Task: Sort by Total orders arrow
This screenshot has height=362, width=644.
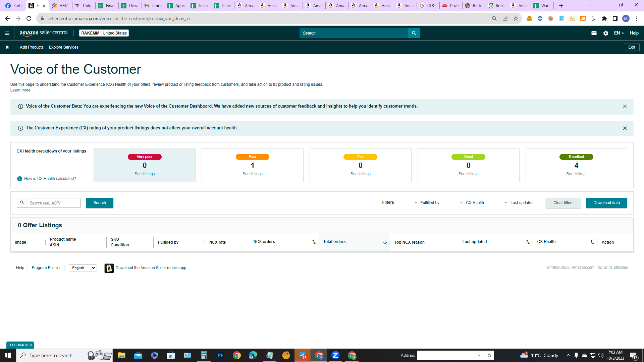Action: pos(385,242)
